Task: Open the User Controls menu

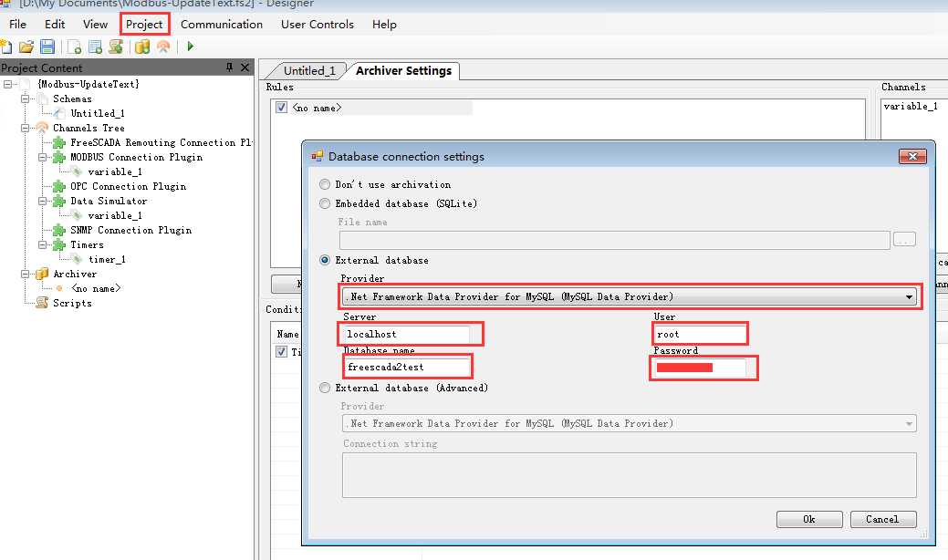Action: (x=318, y=24)
